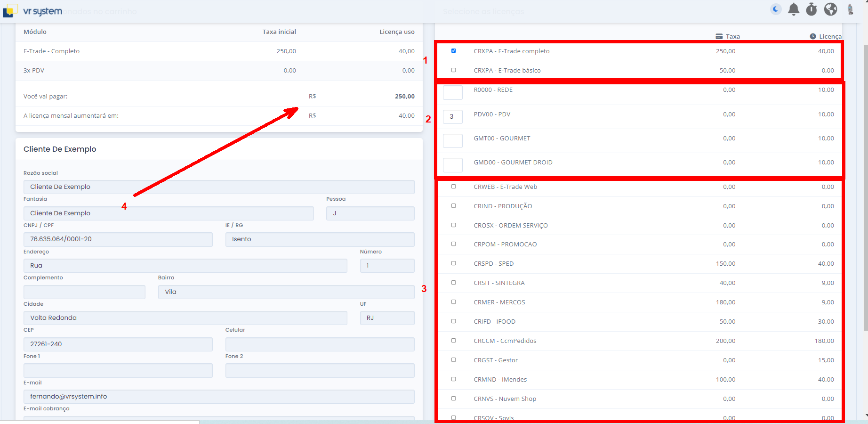The image size is (868, 424).
Task: Enable the CRSPD SPED license checkbox
Action: [454, 263]
